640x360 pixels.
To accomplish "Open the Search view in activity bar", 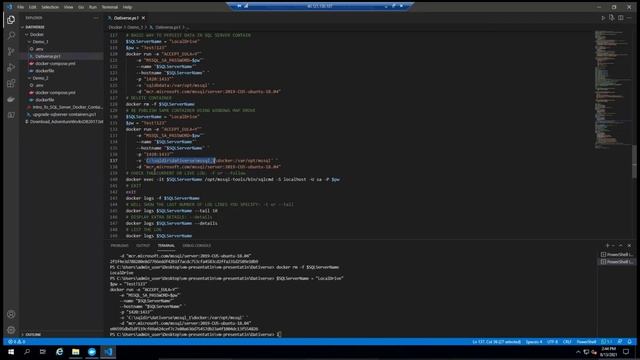I will (x=11, y=36).
